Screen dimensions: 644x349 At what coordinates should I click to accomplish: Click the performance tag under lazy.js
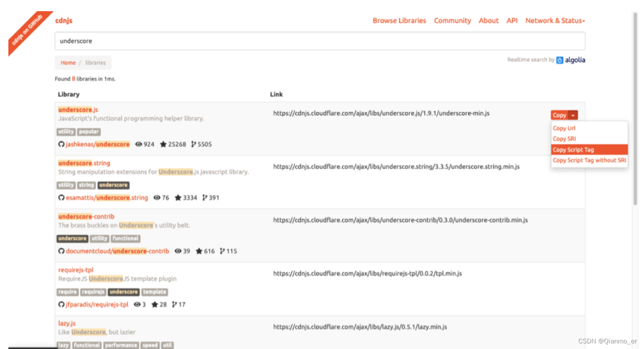point(121,345)
